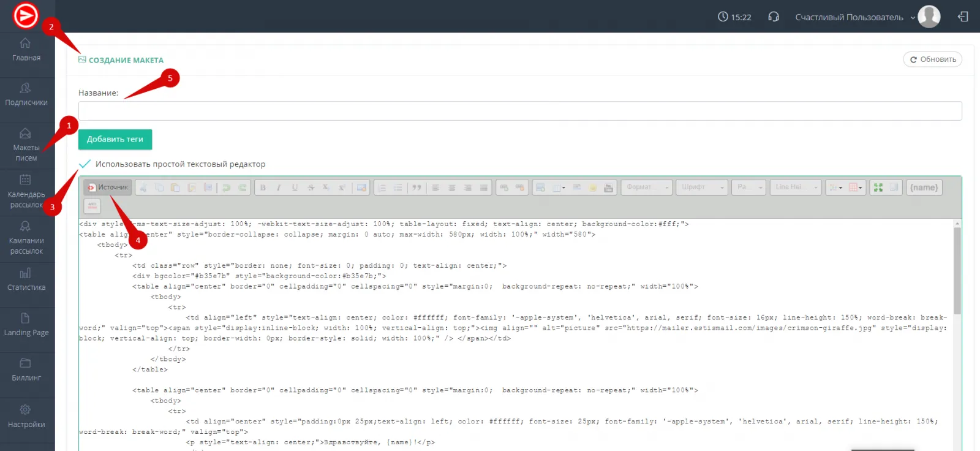This screenshot has width=980, height=451.
Task: Click the logout icon in header
Action: tap(963, 17)
